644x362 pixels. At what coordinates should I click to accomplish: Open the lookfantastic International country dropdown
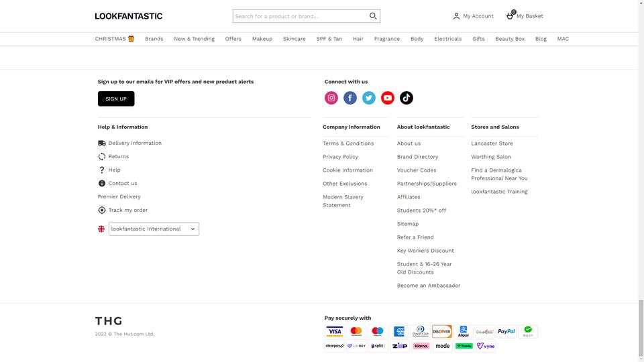click(154, 229)
